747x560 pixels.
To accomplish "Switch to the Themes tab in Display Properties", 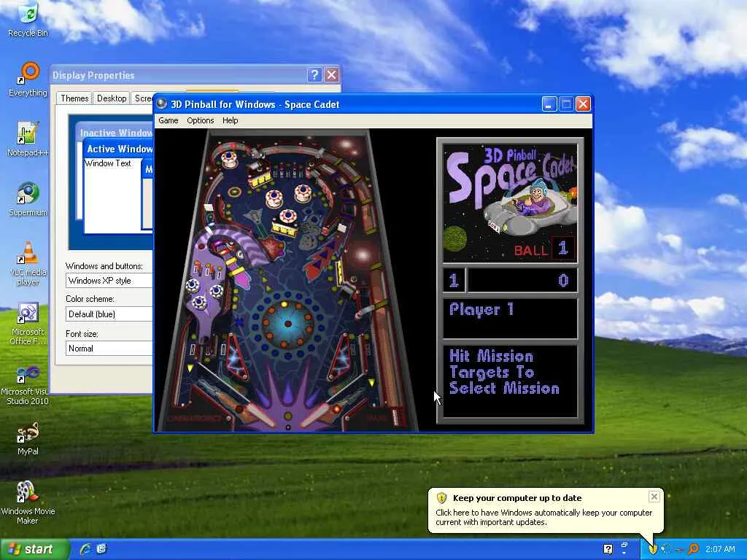I will click(74, 98).
